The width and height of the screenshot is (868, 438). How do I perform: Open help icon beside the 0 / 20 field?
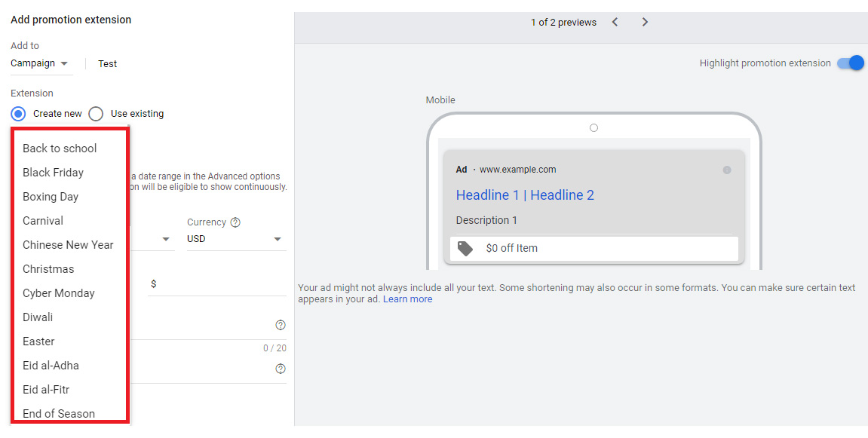(x=280, y=325)
